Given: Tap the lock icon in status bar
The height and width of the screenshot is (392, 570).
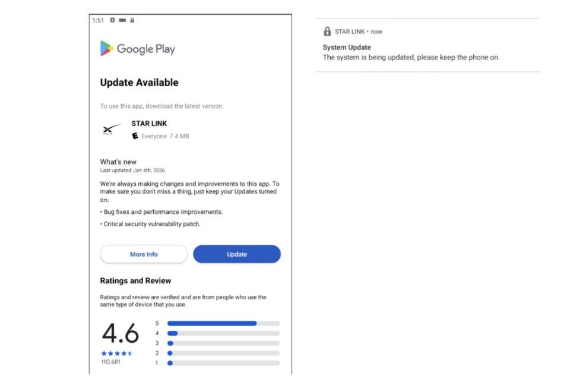Looking at the screenshot, I should click(x=132, y=20).
